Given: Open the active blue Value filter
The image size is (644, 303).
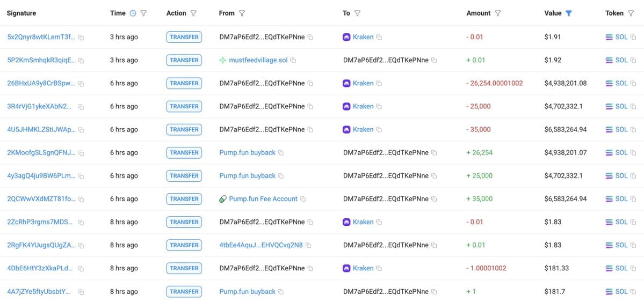Looking at the screenshot, I should 568,13.
